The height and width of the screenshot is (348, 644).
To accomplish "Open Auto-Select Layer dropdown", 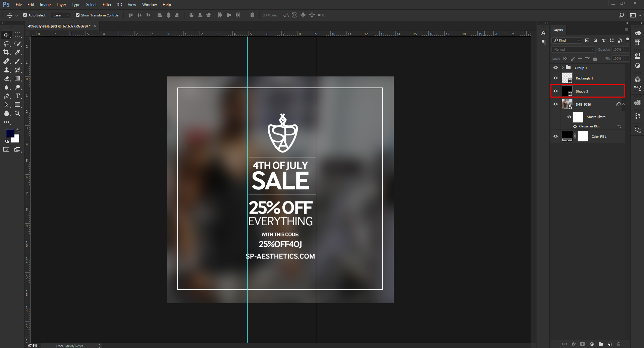I will 60,15.
